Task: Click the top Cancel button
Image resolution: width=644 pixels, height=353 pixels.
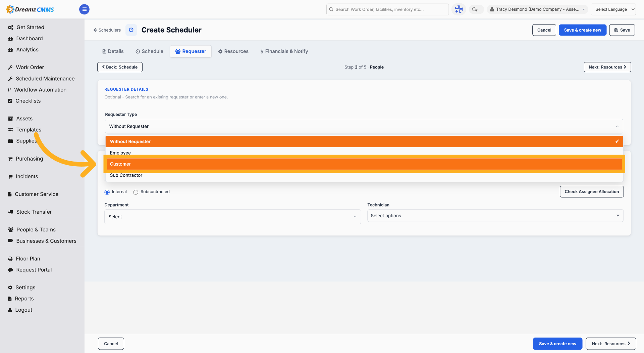Action: click(544, 30)
